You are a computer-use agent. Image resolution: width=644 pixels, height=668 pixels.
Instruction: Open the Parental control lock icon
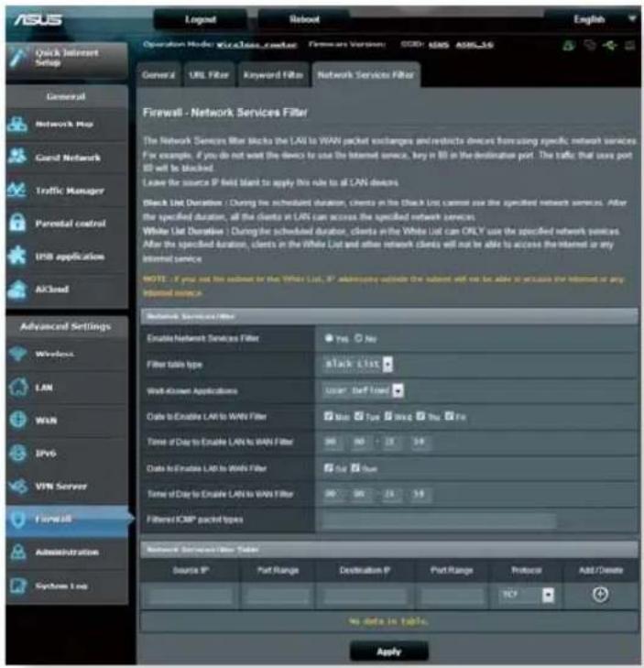(x=17, y=223)
